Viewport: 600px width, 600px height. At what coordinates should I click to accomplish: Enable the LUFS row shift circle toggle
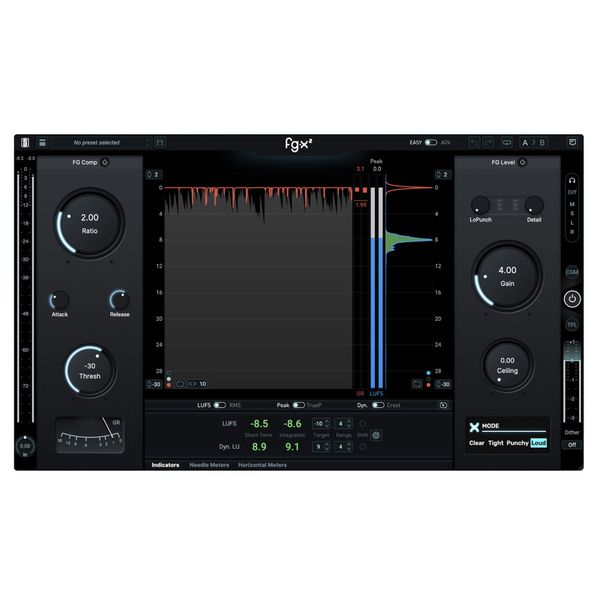362,424
